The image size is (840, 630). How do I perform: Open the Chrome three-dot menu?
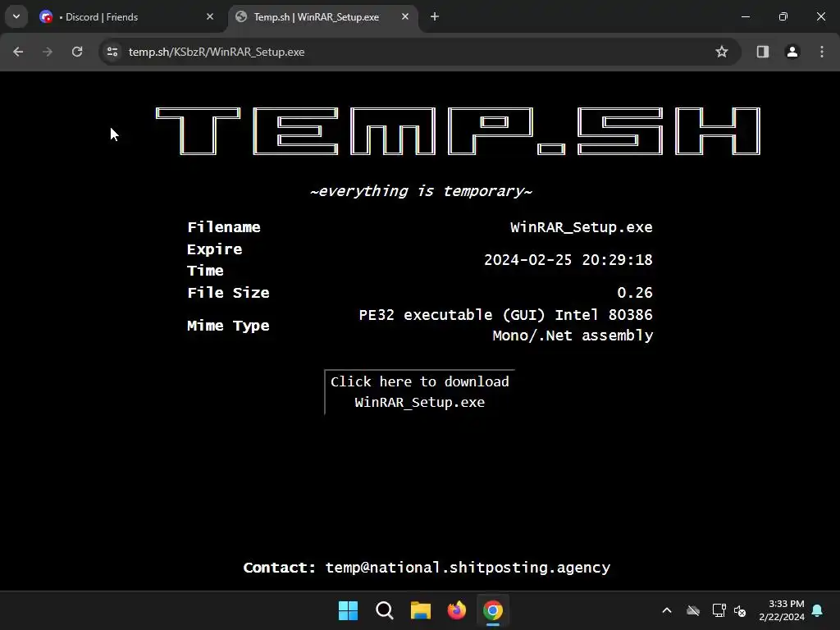[x=822, y=52]
